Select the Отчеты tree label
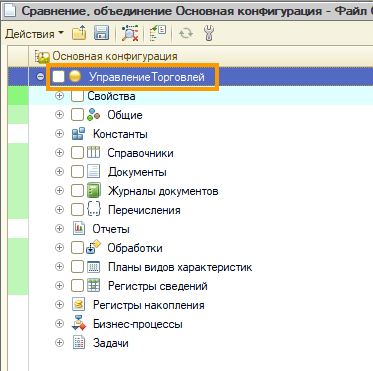This screenshot has height=371, width=373. point(111,229)
